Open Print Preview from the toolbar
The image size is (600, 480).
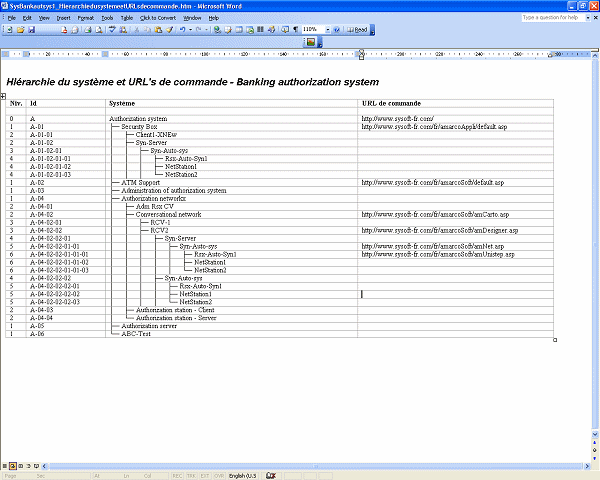pyautogui.click(x=99, y=29)
